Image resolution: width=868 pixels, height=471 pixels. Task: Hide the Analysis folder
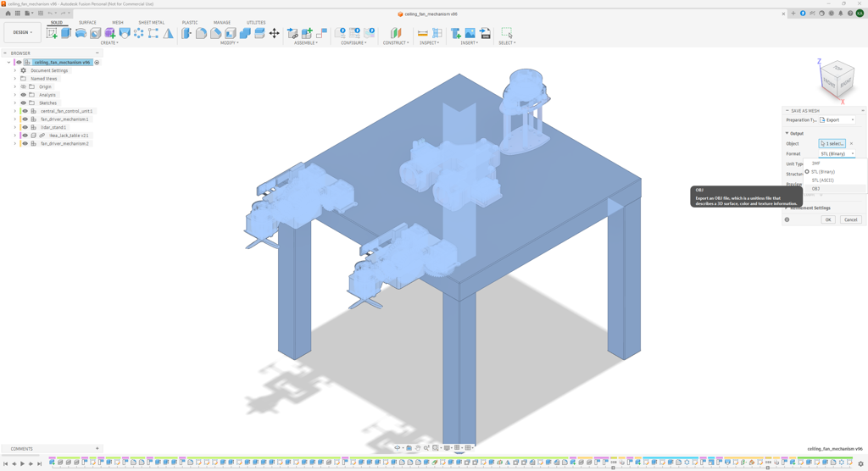tap(23, 95)
